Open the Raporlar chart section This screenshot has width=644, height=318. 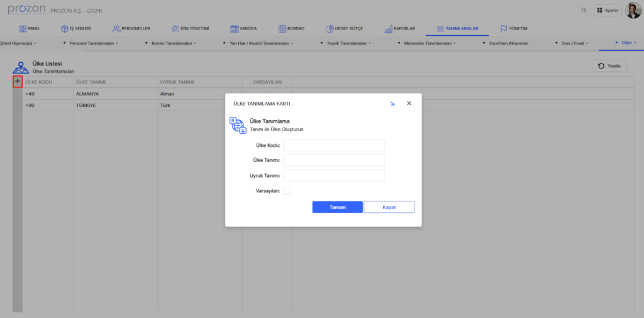point(400,28)
